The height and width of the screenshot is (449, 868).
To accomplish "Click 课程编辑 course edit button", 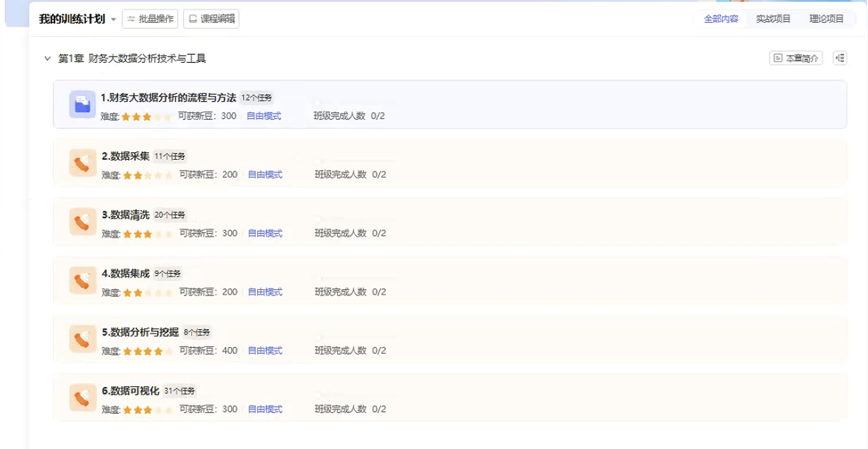I will pyautogui.click(x=211, y=19).
